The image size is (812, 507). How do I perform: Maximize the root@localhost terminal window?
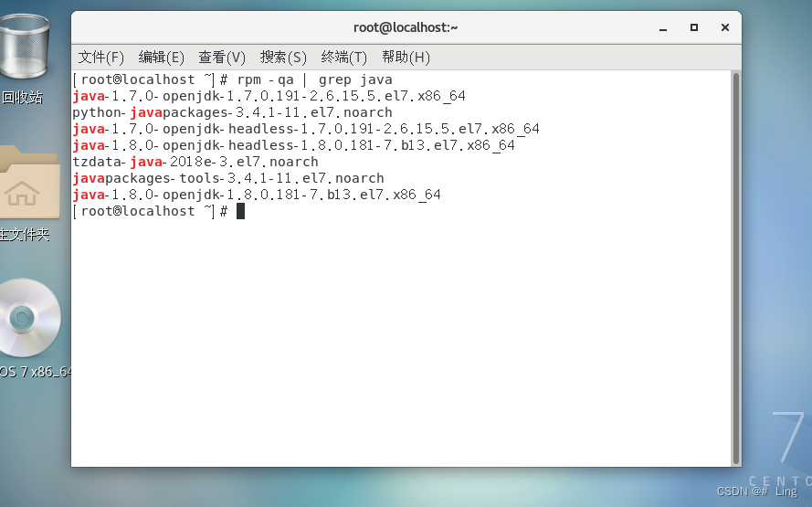(x=694, y=27)
